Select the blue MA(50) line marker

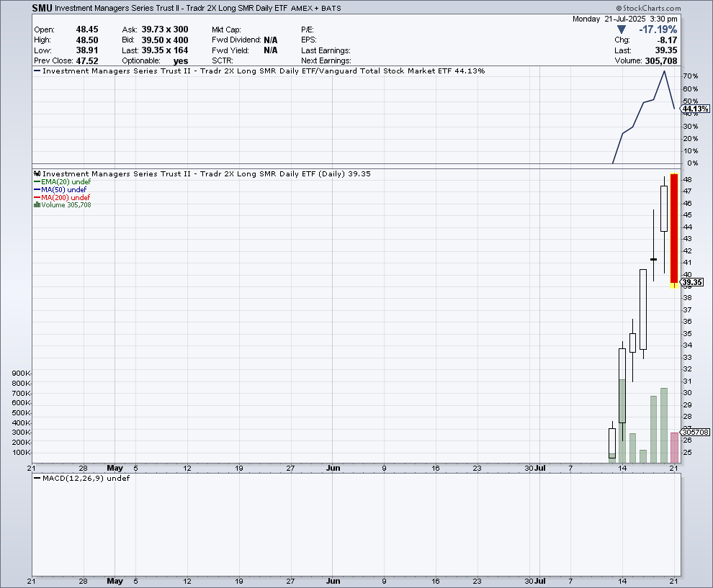click(x=37, y=189)
